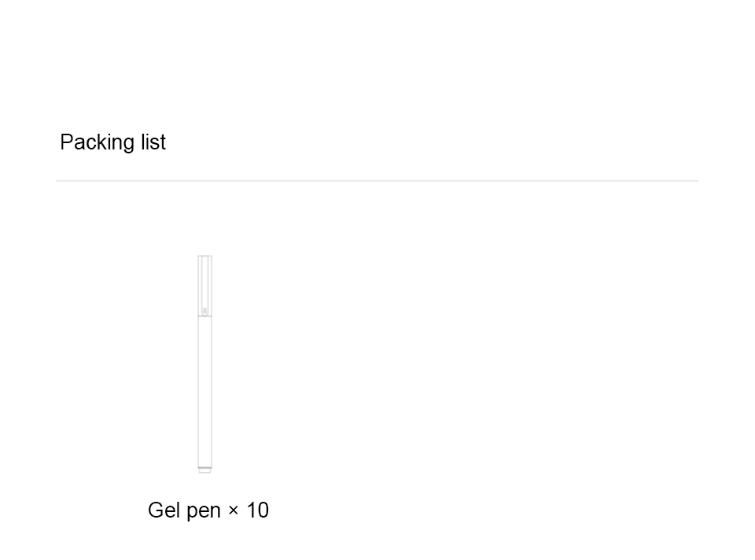Image resolution: width=755 pixels, height=560 pixels.
Task: Click the small logo on the pen clip
Action: [204, 311]
